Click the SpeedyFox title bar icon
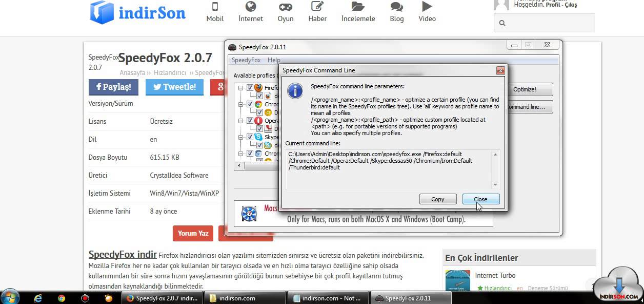This screenshot has height=304, width=644. 232,47
